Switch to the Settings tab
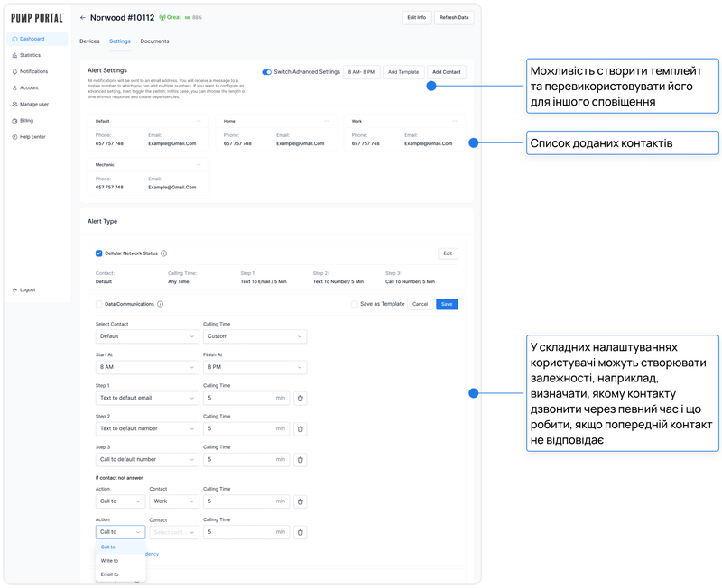The image size is (722, 588). (120, 41)
